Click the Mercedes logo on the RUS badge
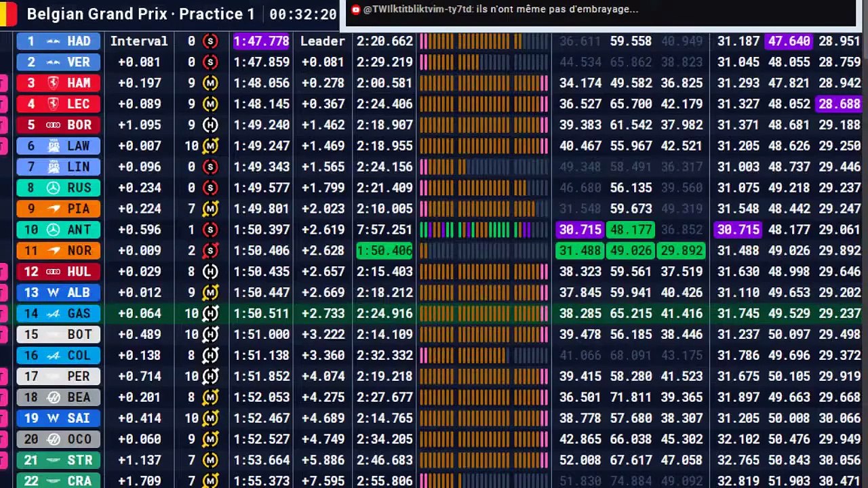This screenshot has width=868, height=488. (x=53, y=188)
